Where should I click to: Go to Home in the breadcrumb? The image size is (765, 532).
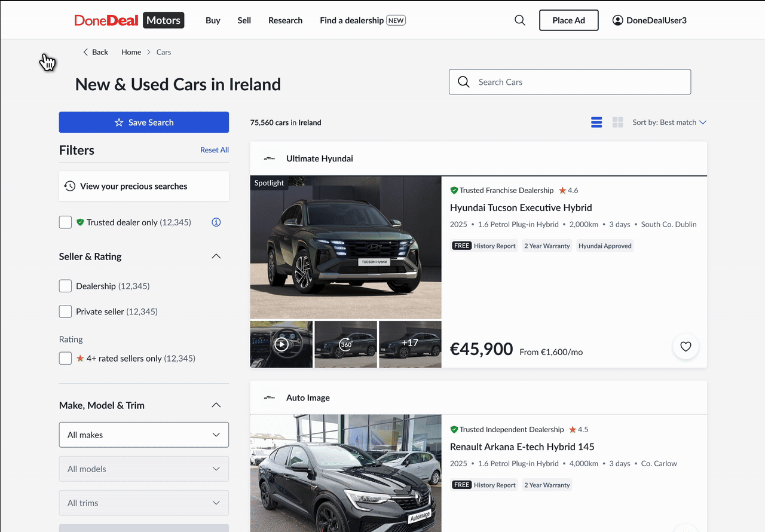(x=131, y=52)
